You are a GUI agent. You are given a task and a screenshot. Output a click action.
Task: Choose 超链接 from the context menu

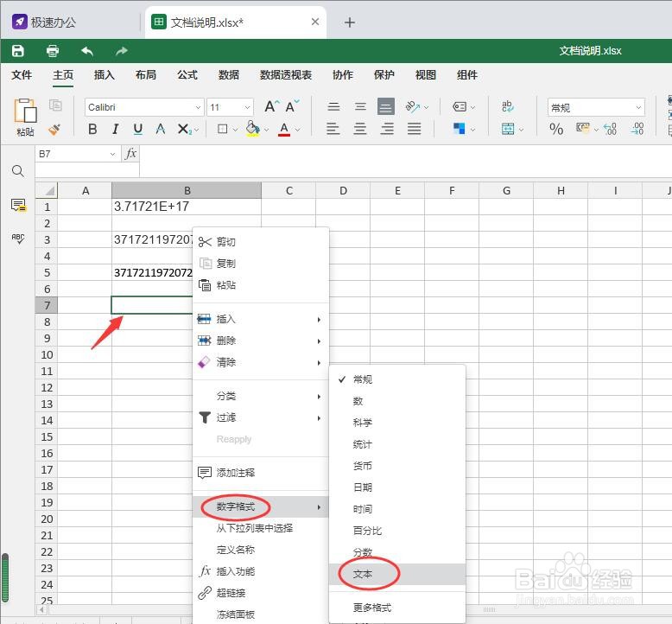tap(261, 593)
